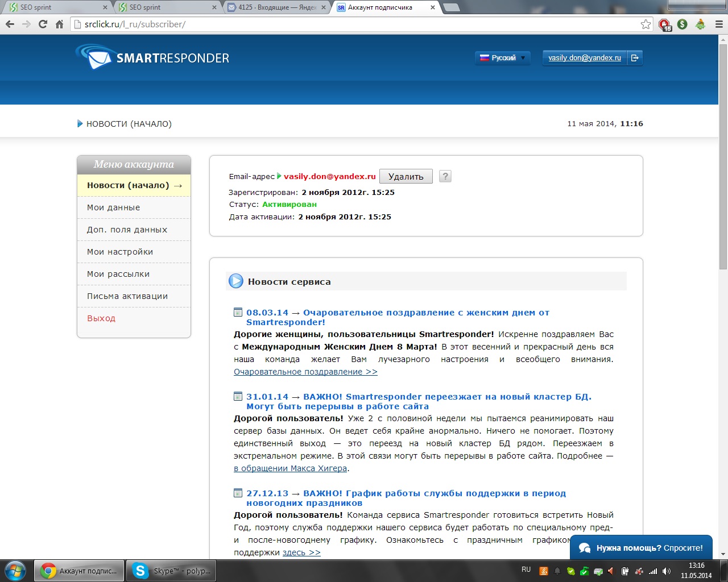Click the Удалить button
The height and width of the screenshot is (582, 728).
406,176
